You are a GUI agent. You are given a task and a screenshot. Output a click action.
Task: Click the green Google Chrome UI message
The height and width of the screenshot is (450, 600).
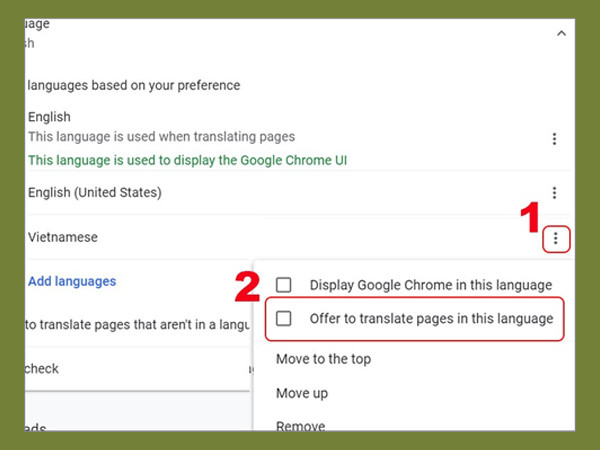click(188, 160)
